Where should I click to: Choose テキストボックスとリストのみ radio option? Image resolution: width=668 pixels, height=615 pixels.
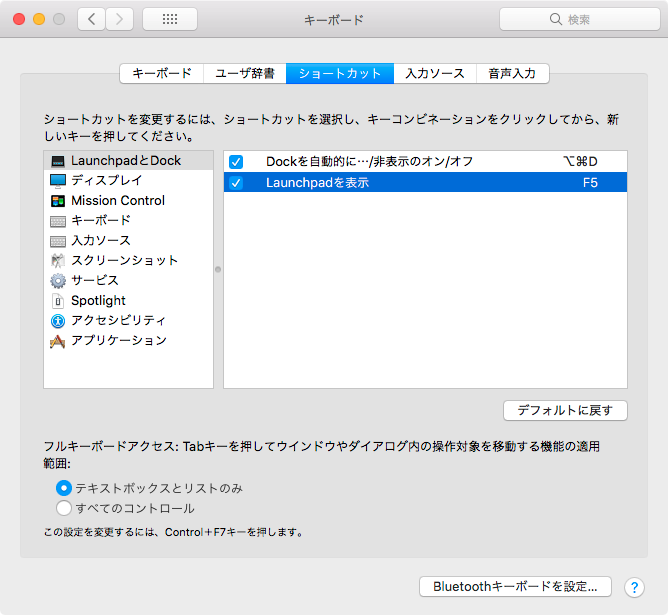tap(64, 488)
